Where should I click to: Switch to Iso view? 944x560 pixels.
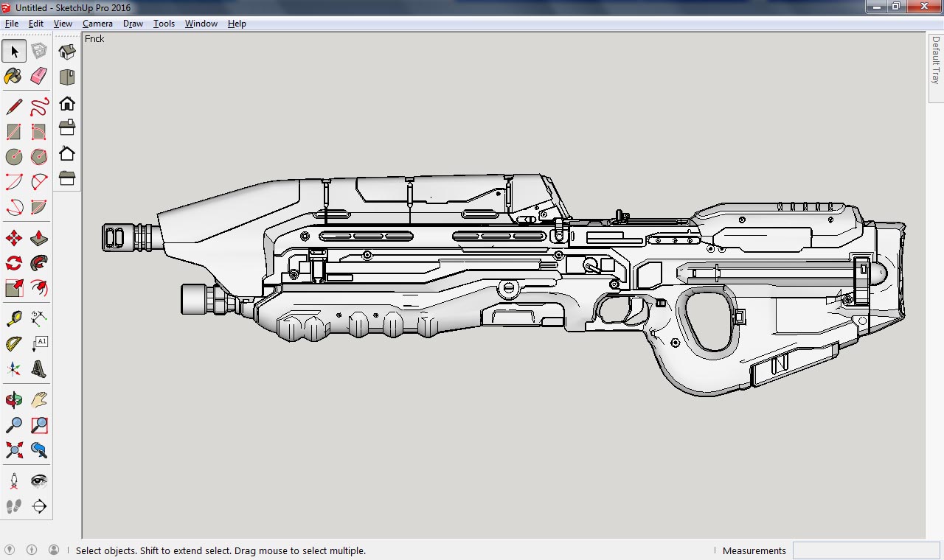pos(67,52)
